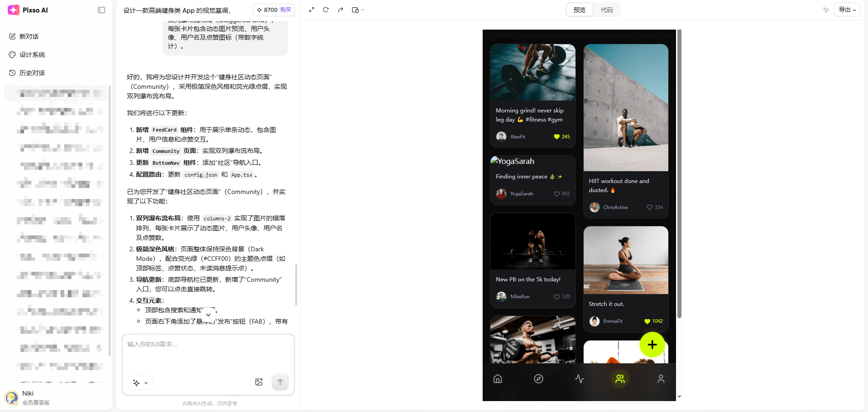Like the YogaSarah post heart
The width and height of the screenshot is (868, 412).
556,194
